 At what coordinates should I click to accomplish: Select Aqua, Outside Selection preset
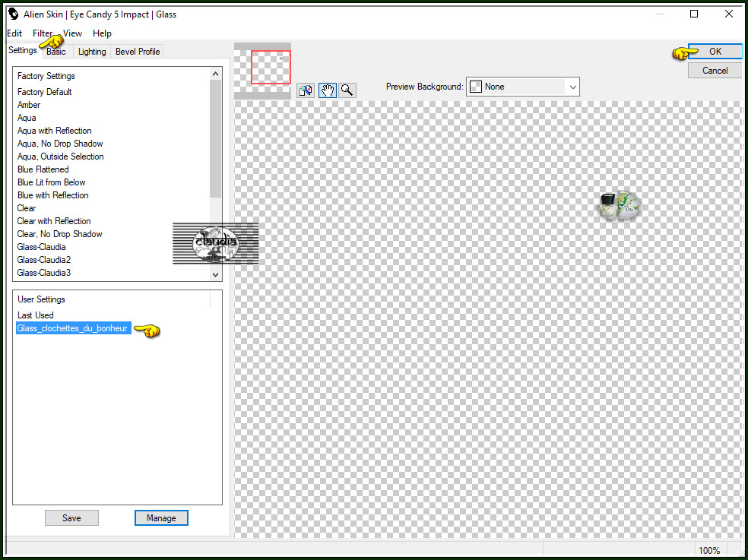[x=61, y=157]
